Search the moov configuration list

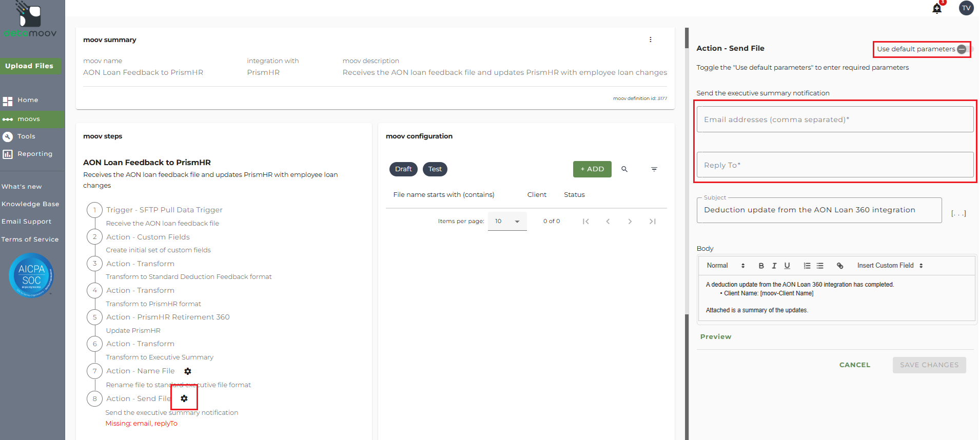click(x=624, y=169)
